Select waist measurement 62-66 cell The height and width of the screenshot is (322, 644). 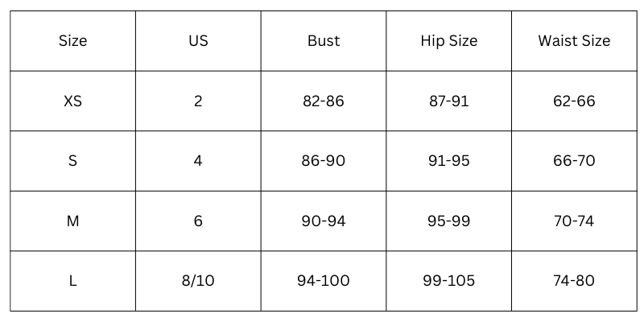pyautogui.click(x=574, y=101)
